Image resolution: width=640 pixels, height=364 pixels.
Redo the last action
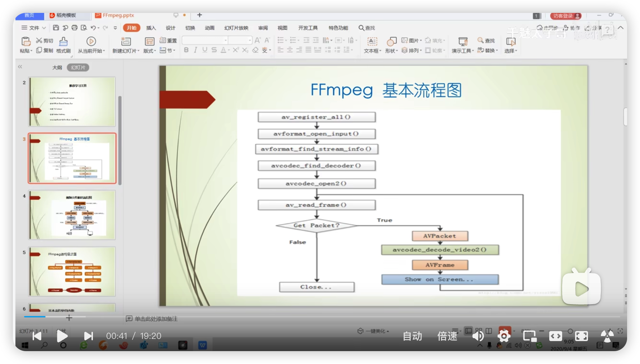105,28
